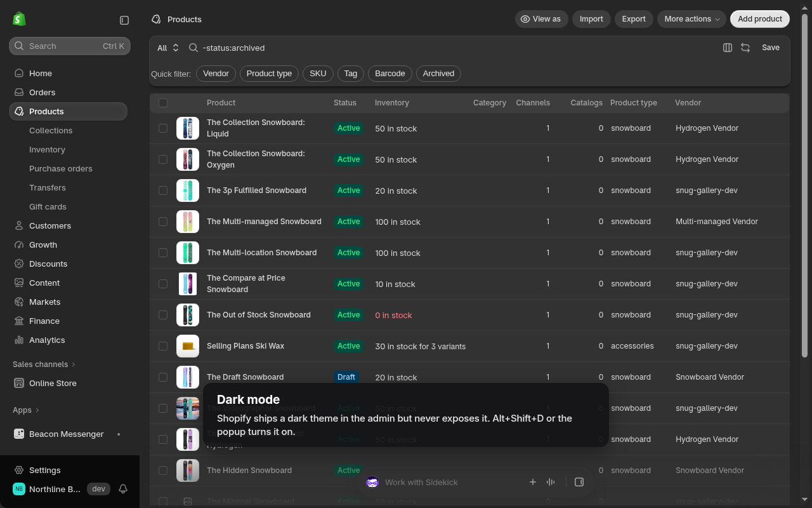Click the Home house icon
This screenshot has height=508, width=812.
[19, 73]
